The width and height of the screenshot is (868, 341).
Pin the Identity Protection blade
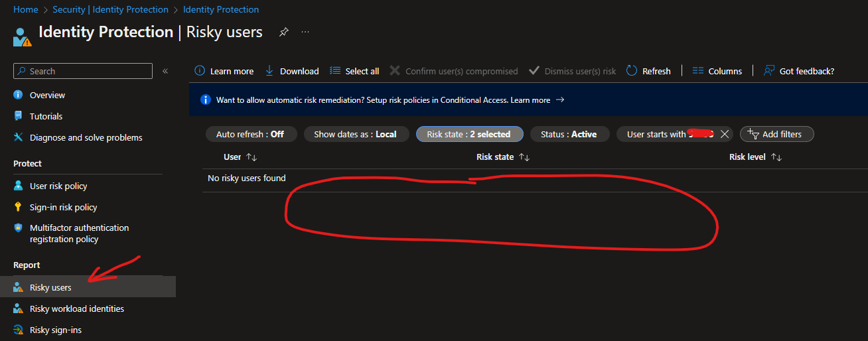click(283, 32)
